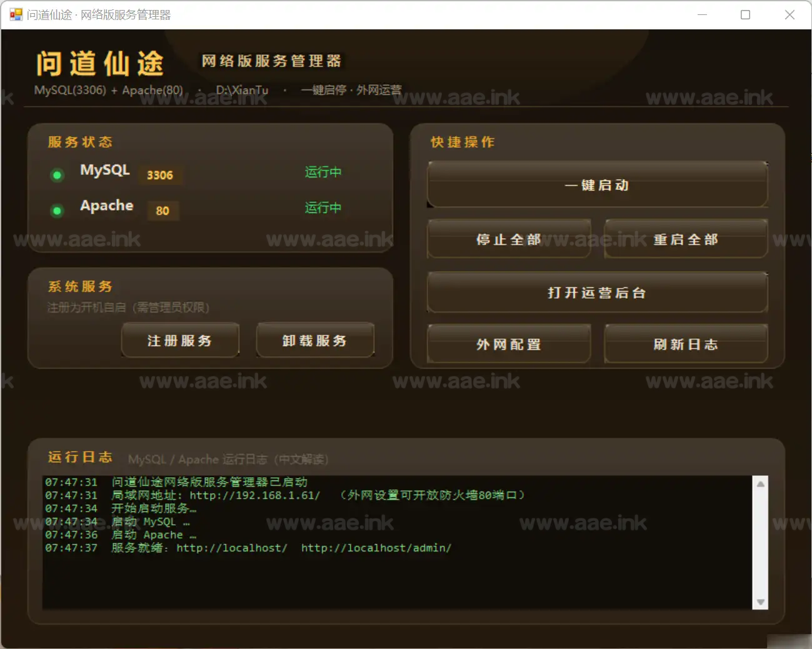Refresh the log with 刷新日志
812x649 pixels.
click(686, 344)
